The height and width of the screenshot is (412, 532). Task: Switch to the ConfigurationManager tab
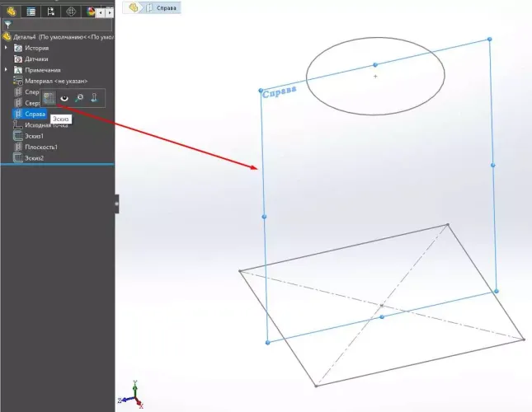click(50, 12)
